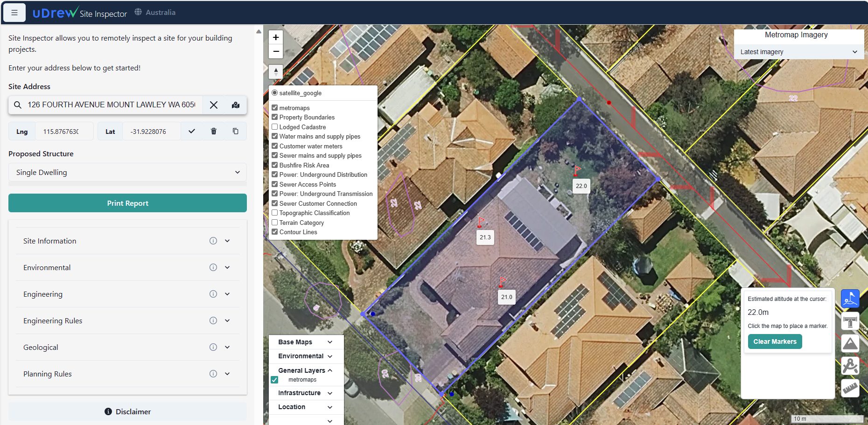Copy coordinates using the copy icon
868x425 pixels.
click(x=236, y=132)
